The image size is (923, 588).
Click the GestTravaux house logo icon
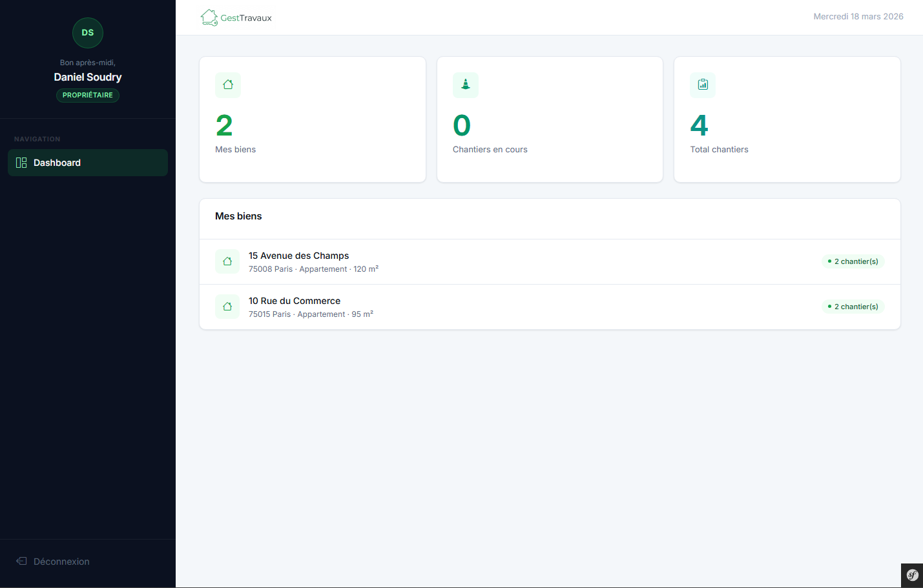(209, 17)
